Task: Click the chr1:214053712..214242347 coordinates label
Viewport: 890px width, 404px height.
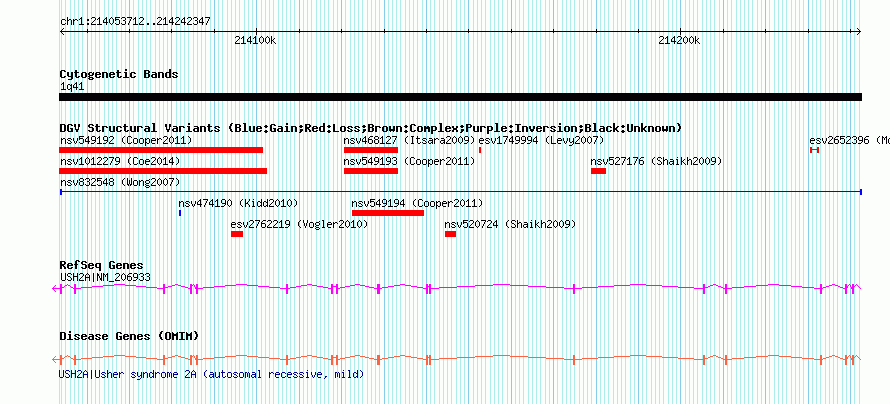Action: click(135, 21)
